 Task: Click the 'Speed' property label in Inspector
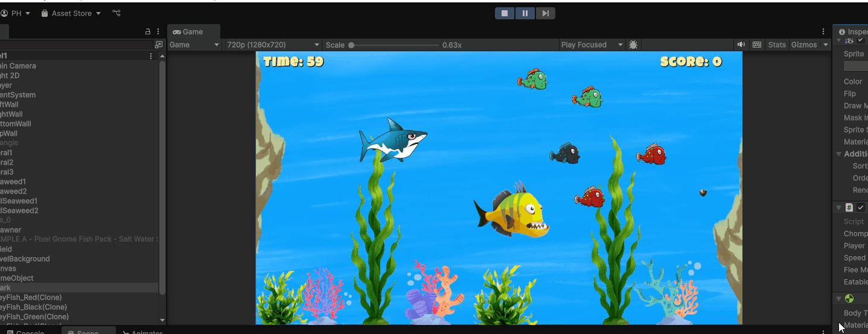pos(855,257)
